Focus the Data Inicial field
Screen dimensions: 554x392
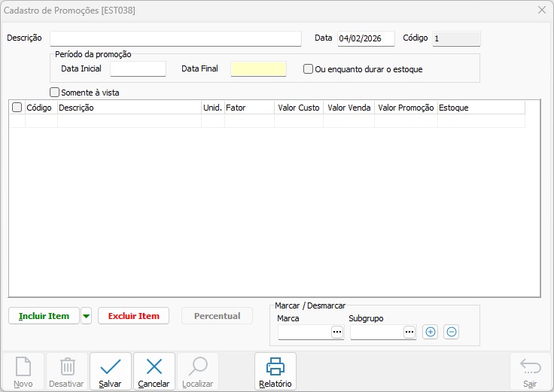point(138,69)
